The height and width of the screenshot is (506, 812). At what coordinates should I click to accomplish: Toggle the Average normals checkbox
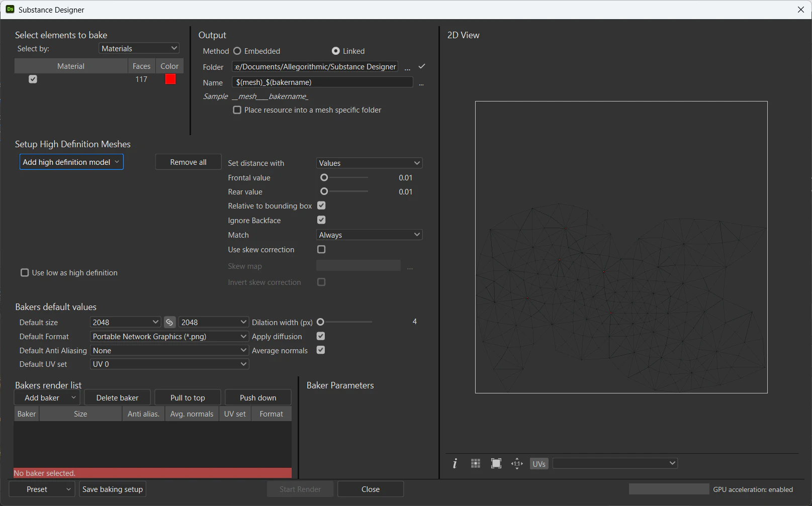[321, 350]
